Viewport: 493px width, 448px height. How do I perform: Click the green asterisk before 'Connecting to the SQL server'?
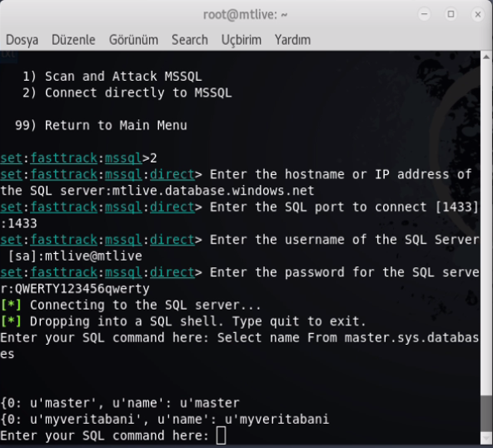pos(12,305)
